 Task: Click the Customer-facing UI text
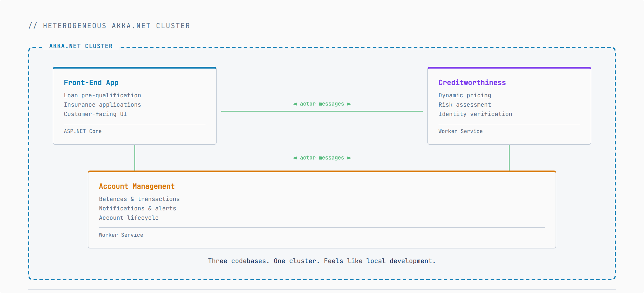[95, 114]
